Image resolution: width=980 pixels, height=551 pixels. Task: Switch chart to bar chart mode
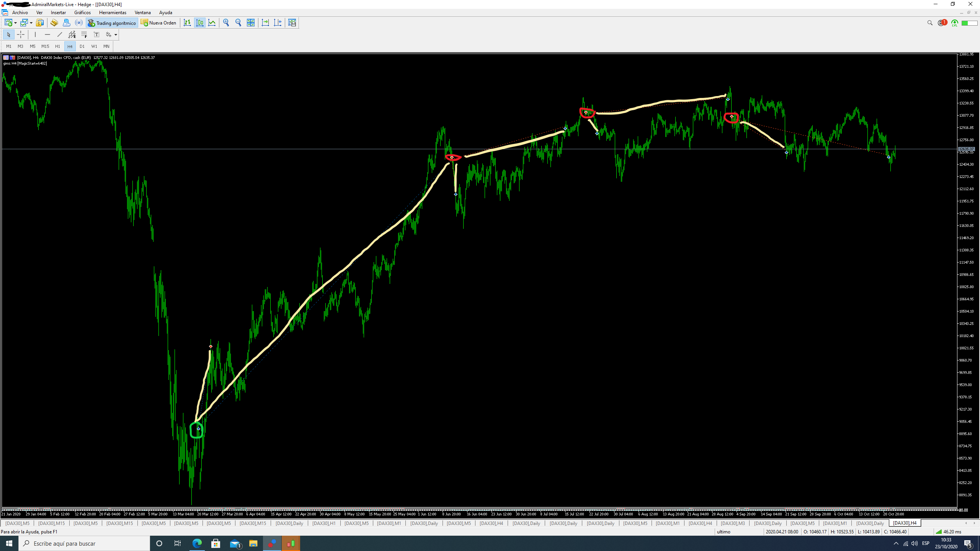click(187, 23)
